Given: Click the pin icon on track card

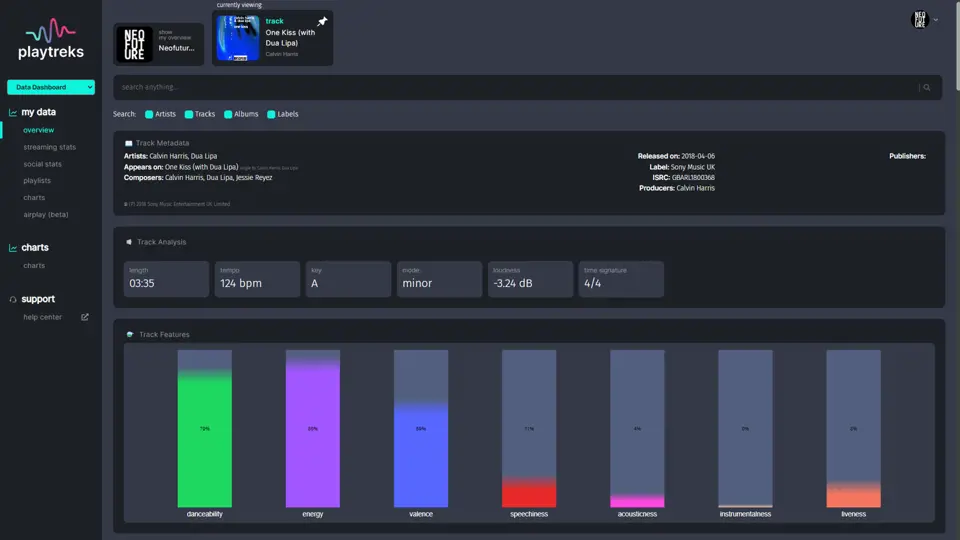Looking at the screenshot, I should click(322, 21).
